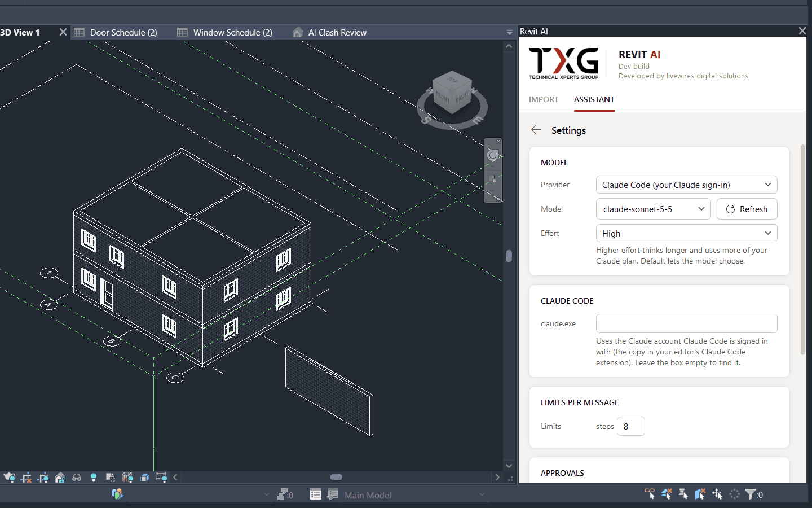This screenshot has height=508, width=812.
Task: Open the Window Schedule (2) tab
Action: [225, 33]
